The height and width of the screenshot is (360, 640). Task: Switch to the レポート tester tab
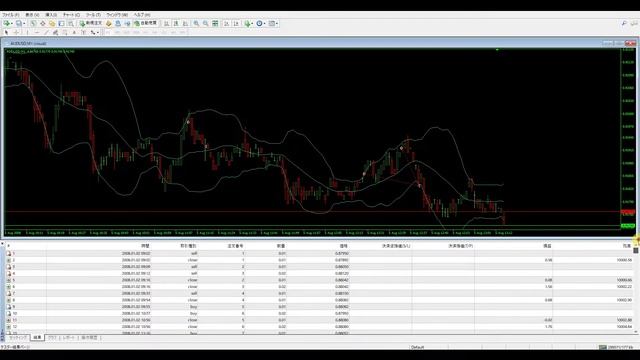(69, 338)
